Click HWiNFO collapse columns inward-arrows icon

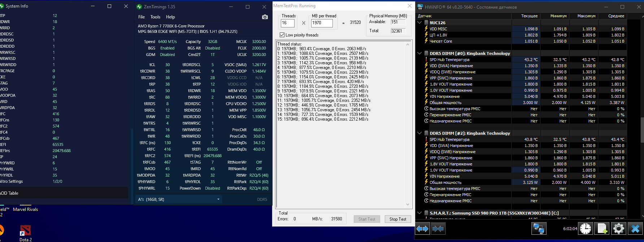click(x=438, y=229)
